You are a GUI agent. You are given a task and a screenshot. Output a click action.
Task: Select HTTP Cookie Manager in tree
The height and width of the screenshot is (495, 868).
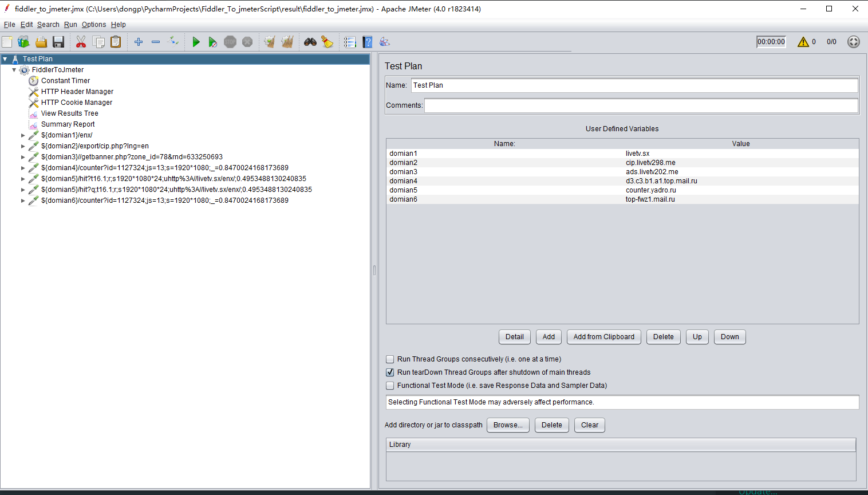pyautogui.click(x=77, y=103)
